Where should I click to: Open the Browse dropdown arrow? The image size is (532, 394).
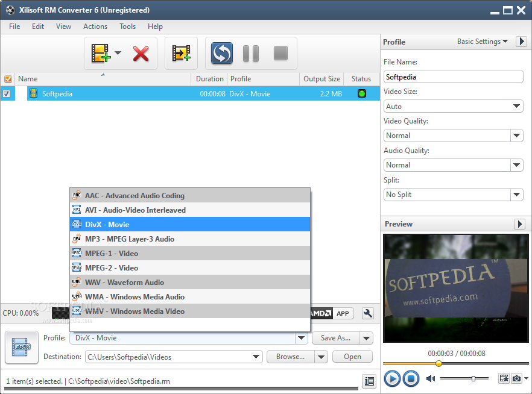321,357
